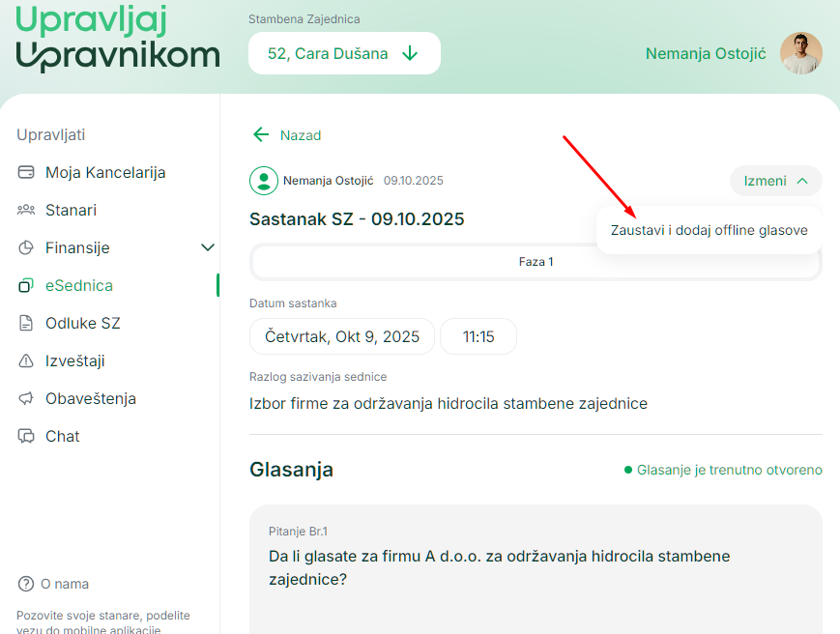
Task: Select the Izveštaji warning icon
Action: point(28,360)
